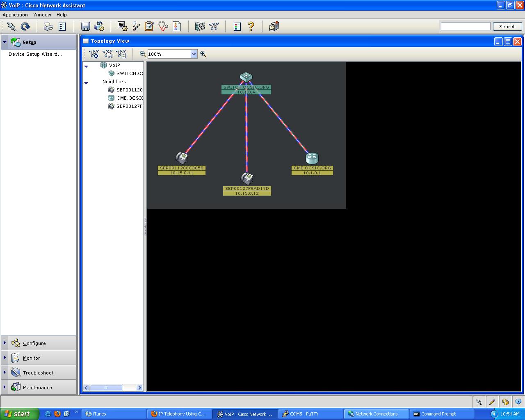Open the Preferences checklist icon
The image size is (525, 420).
[x=62, y=27]
